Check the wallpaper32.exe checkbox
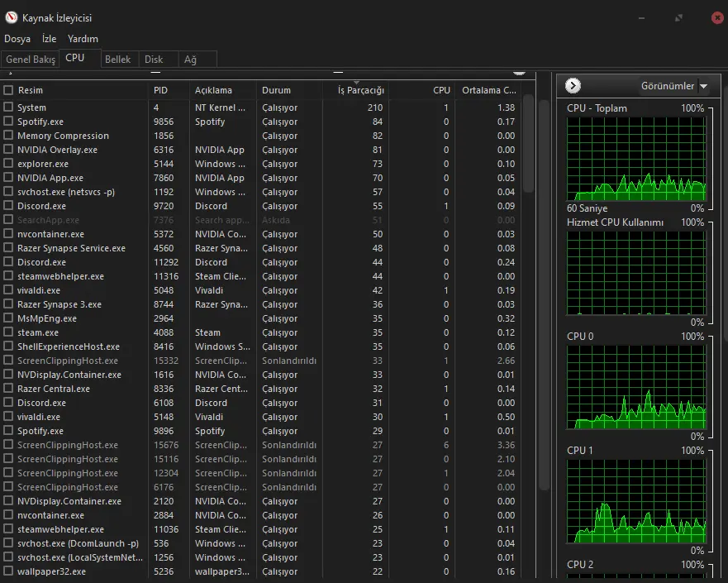 pos(8,571)
